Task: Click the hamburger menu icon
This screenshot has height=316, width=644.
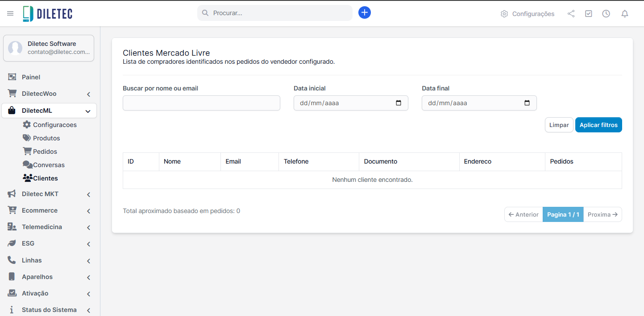Action: click(x=10, y=13)
